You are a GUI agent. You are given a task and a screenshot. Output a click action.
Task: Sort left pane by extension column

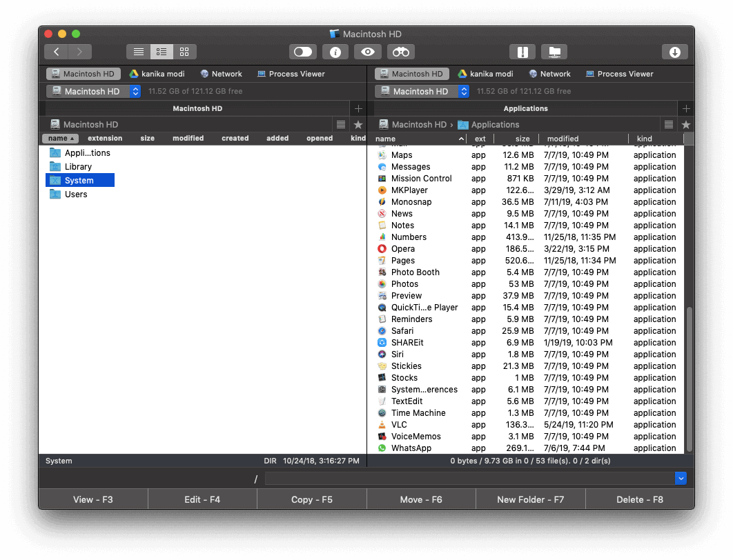click(105, 138)
